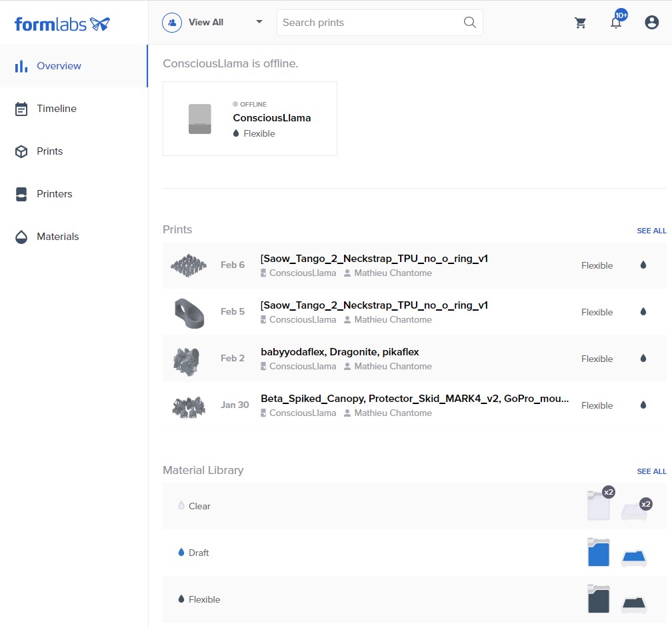The image size is (672, 628).
Task: Click SEE ALL for Prints
Action: pyautogui.click(x=651, y=231)
